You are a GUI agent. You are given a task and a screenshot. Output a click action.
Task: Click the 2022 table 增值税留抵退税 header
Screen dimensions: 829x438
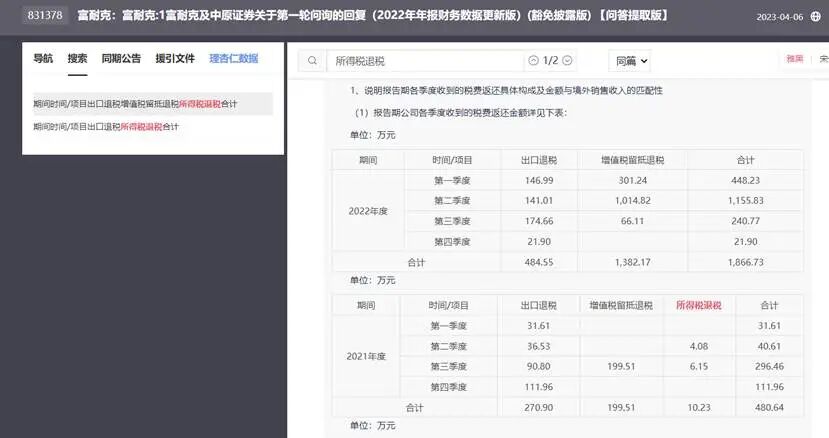(632, 160)
